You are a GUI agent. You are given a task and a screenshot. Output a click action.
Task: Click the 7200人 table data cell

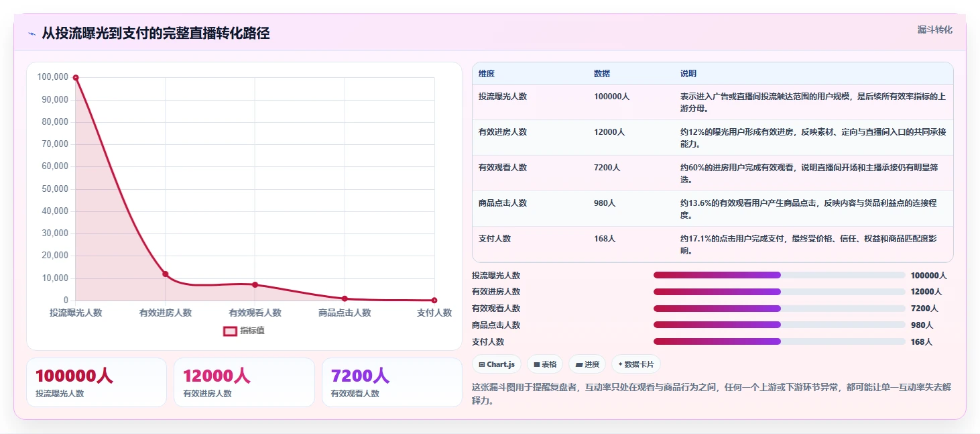pyautogui.click(x=607, y=168)
